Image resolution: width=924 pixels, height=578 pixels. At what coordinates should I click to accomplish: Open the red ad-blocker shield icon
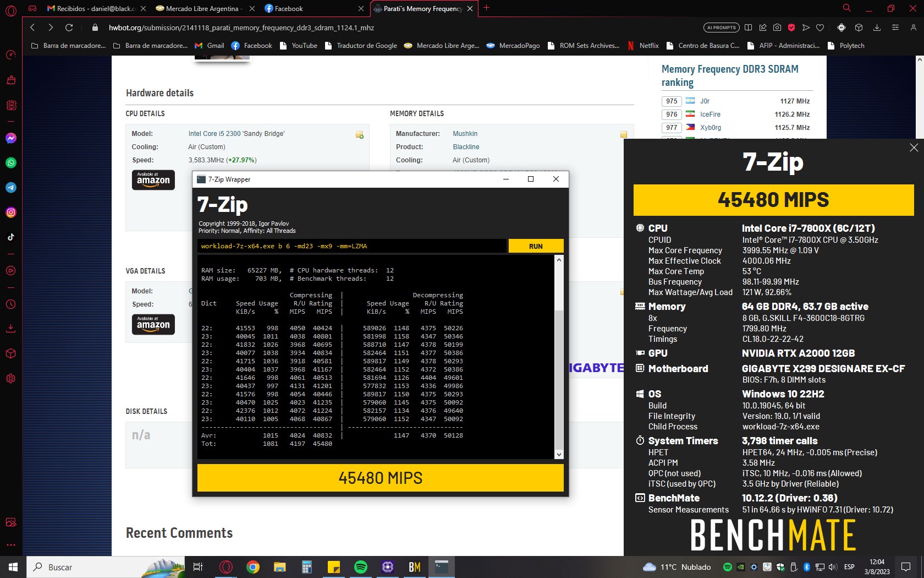[x=791, y=28]
